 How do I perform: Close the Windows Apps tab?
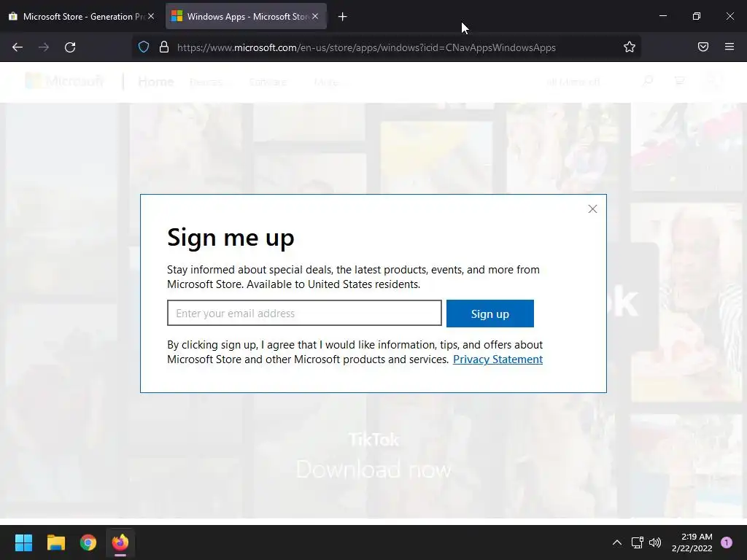click(x=315, y=16)
